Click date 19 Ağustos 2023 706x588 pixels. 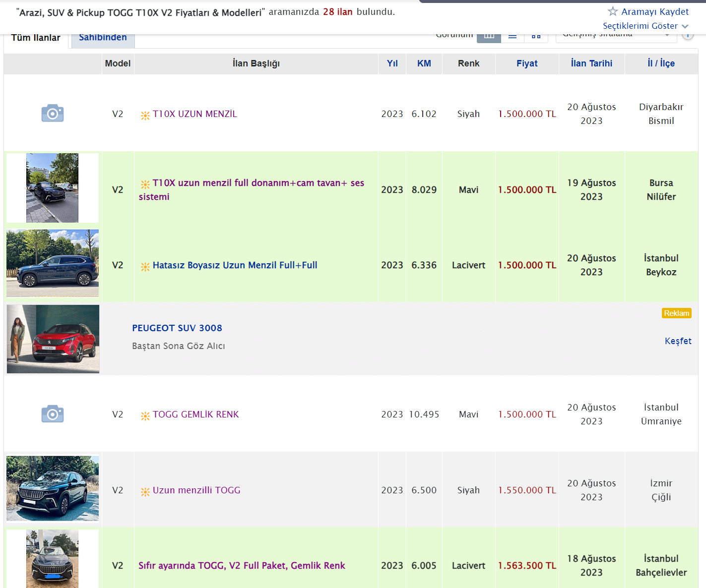coord(591,190)
